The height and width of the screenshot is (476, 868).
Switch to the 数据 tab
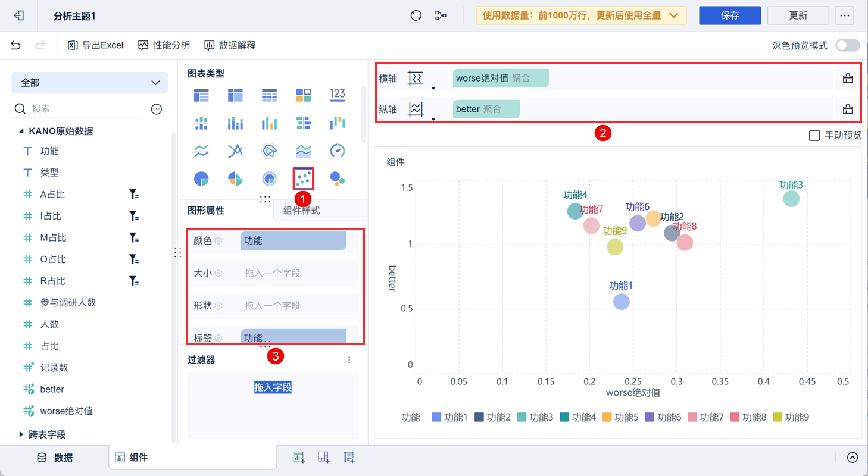(x=55, y=458)
